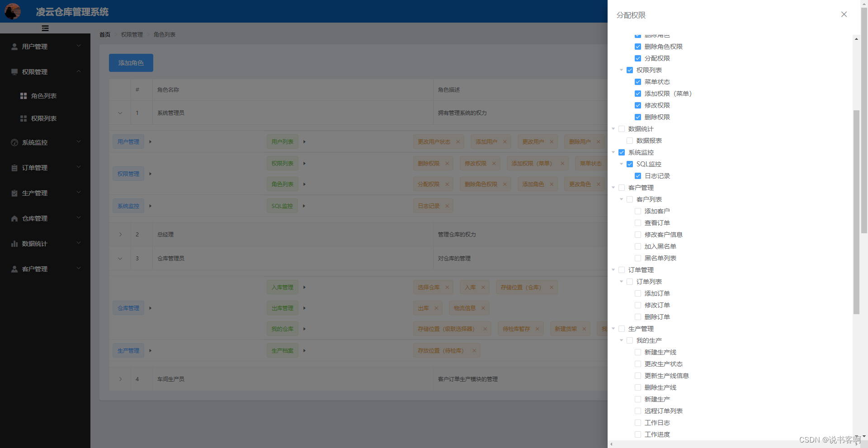Viewport: 868px width, 448px height.
Task: Click the 用户管理 person icon in the sidebar
Action: [x=14, y=47]
